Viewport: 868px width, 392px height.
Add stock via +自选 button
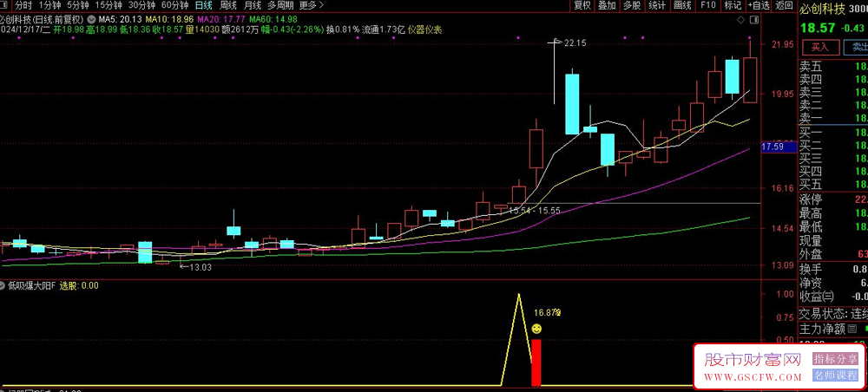coord(759,5)
